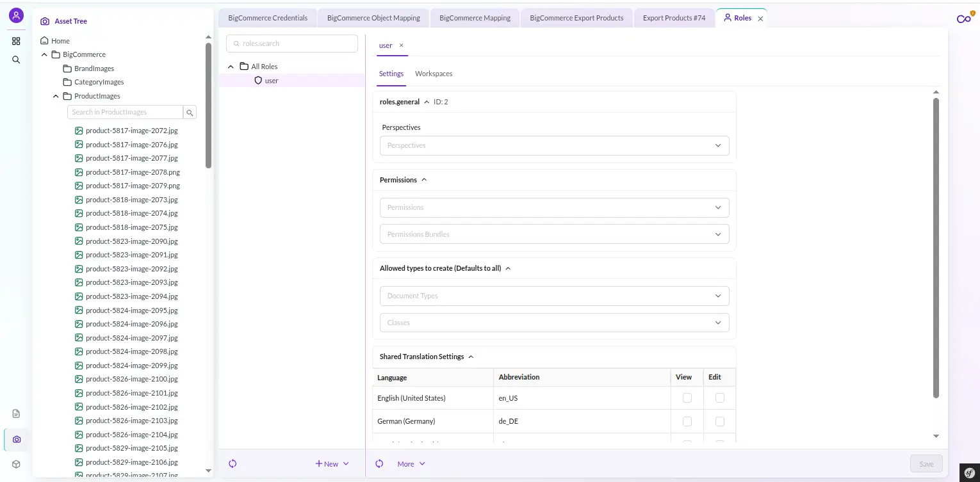This screenshot has width=980, height=482.
Task: Open the documents icon in left sidebar
Action: [x=17, y=414]
